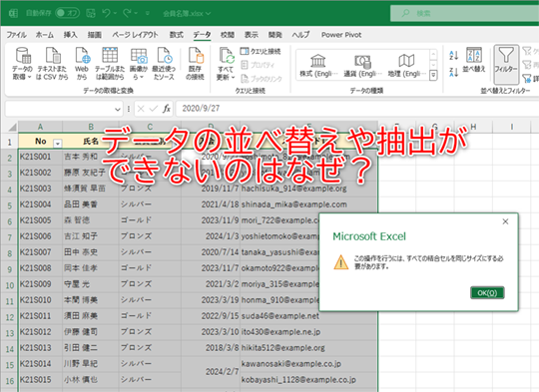Click the Save icon in title bar

tap(91, 13)
